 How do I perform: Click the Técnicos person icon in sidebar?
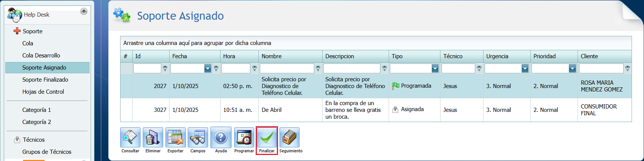[x=17, y=139]
